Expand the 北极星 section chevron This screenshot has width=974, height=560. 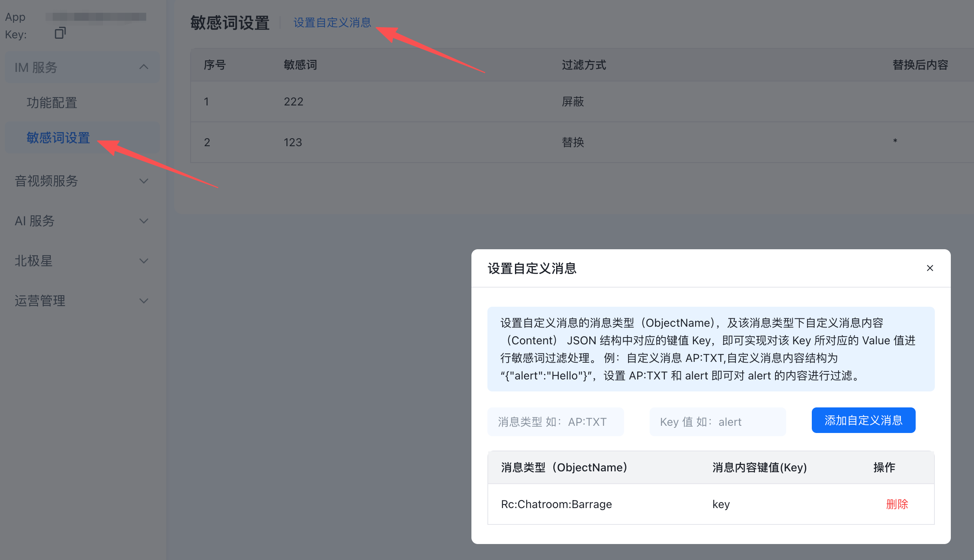(144, 261)
